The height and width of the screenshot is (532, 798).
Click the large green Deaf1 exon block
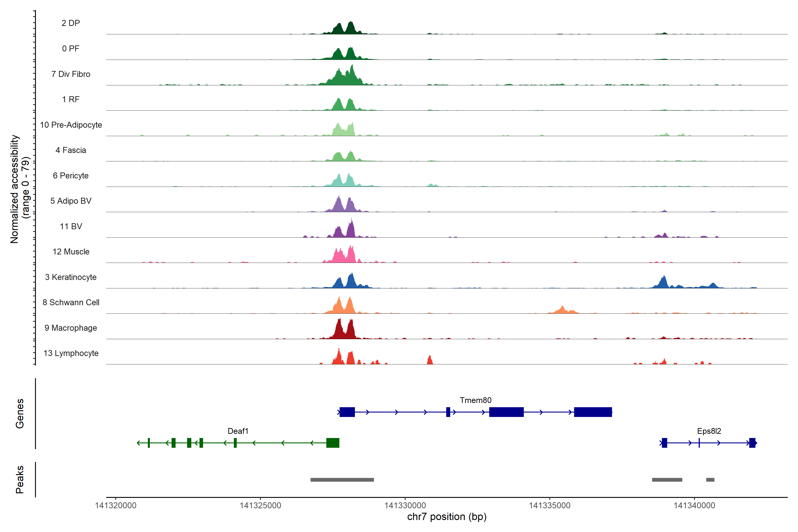[332, 443]
